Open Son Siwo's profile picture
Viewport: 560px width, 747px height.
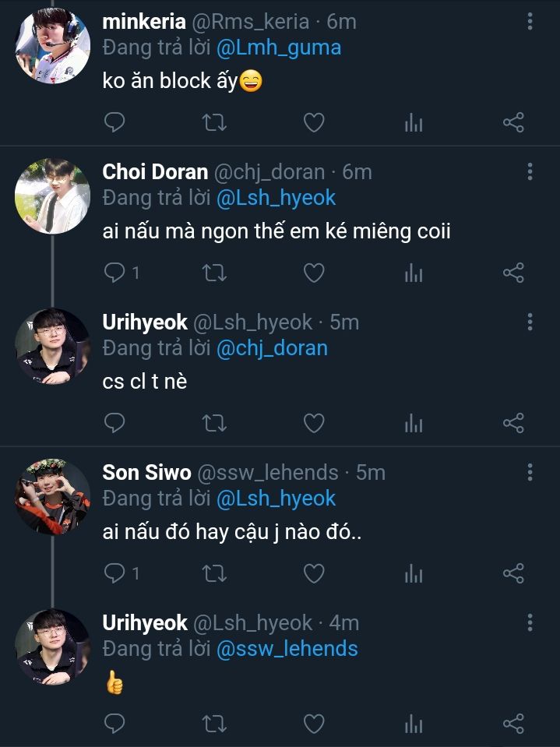tap(52, 496)
